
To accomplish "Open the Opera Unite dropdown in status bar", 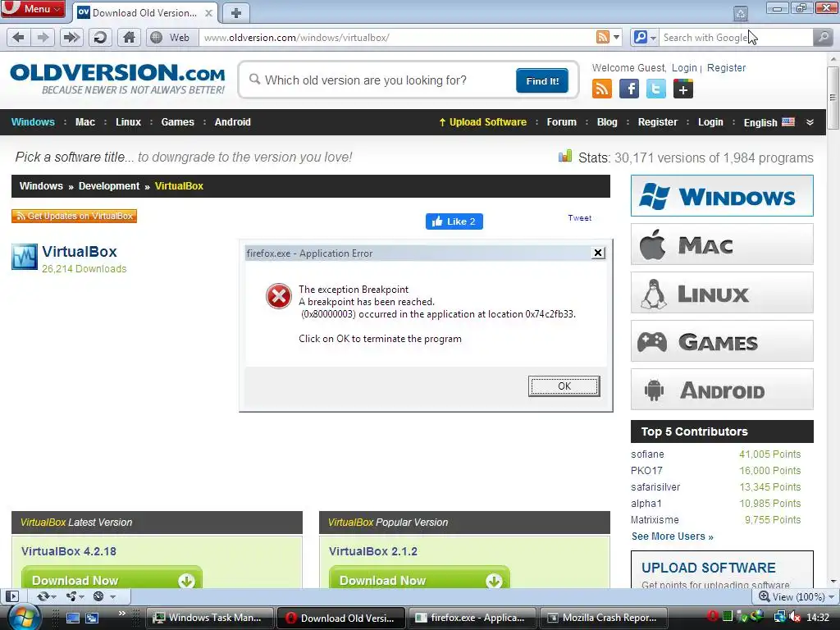I will [75, 596].
